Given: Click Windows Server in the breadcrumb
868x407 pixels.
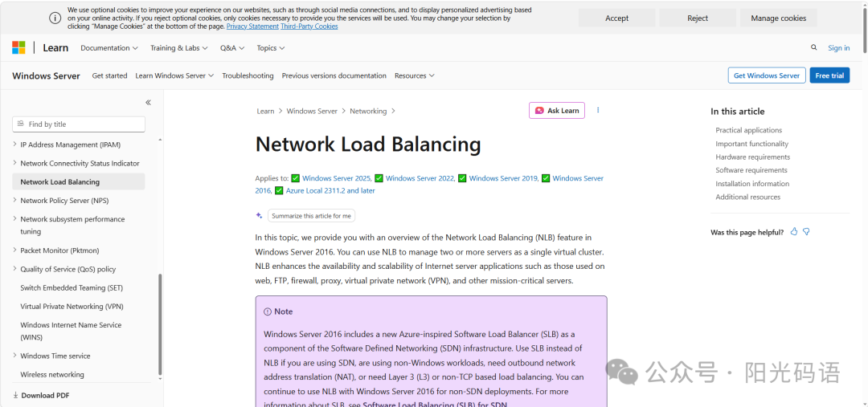Looking at the screenshot, I should tap(312, 111).
